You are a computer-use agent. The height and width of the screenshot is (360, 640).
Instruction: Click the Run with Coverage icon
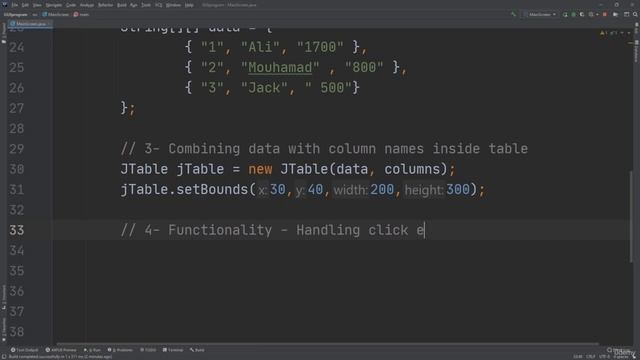[582, 14]
